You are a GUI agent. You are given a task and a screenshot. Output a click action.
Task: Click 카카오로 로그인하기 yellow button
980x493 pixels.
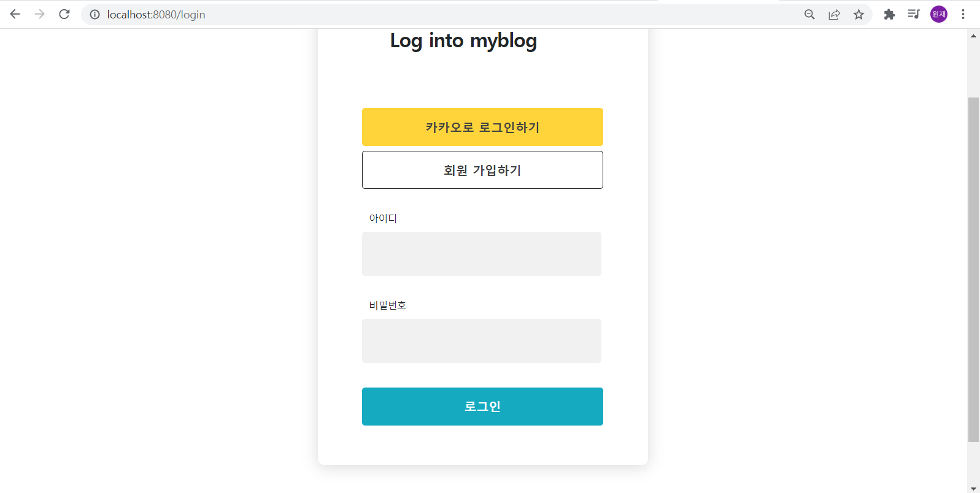(482, 127)
